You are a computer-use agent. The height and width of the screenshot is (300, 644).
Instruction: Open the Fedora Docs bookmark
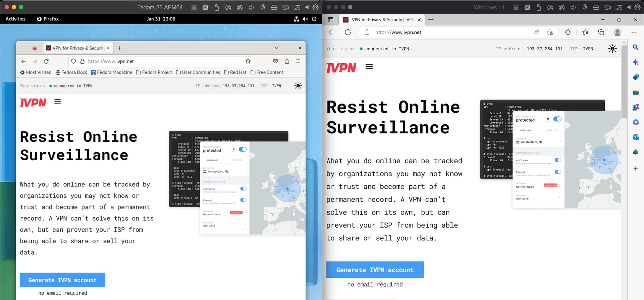(x=71, y=72)
